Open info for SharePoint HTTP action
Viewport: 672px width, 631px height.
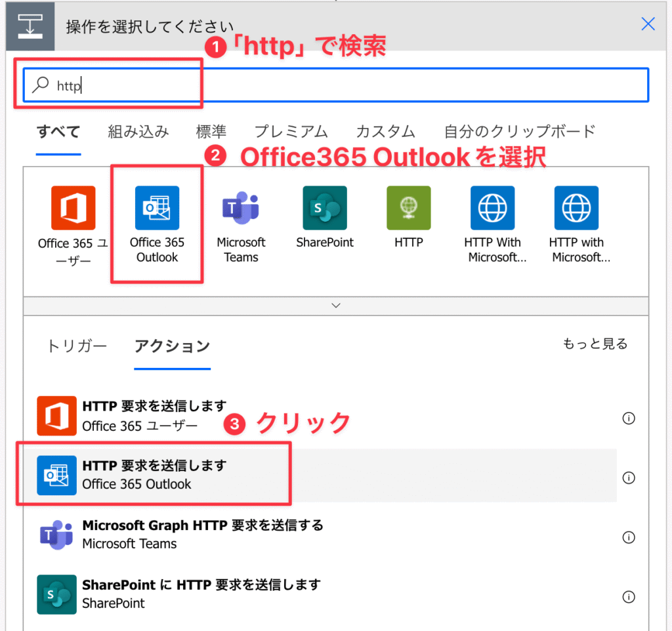[629, 597]
